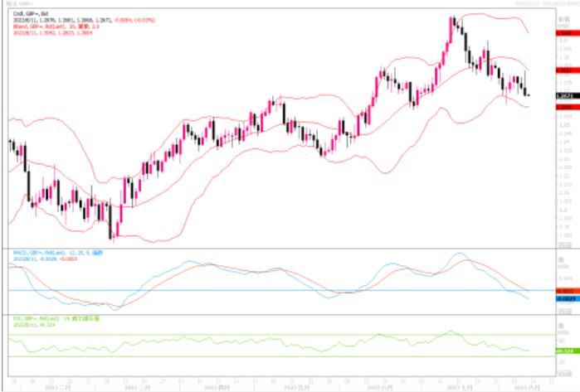Viewport: 580px width, 392px height.
Task: Click the date range text at top right
Action: 543,3
